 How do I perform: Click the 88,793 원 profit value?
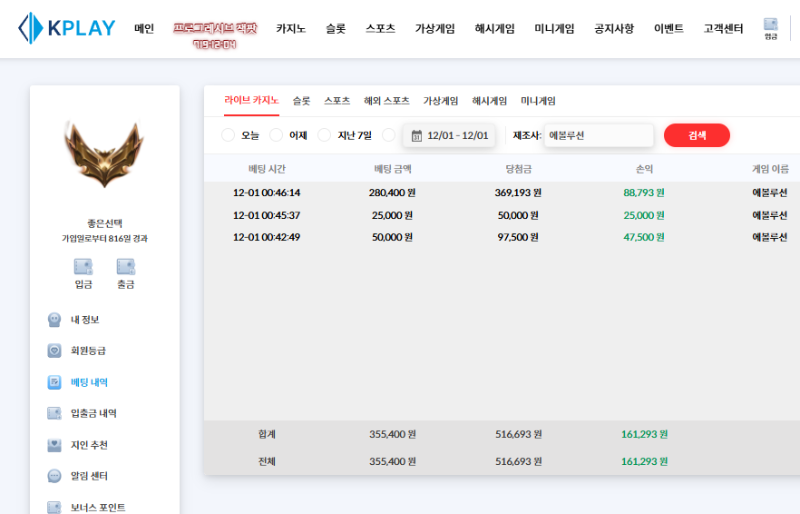(644, 192)
